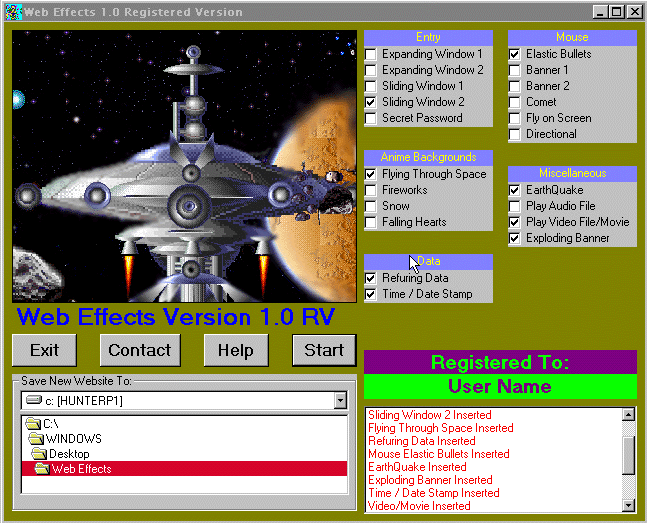This screenshot has height=523, width=647.
Task: Click the Entry section header
Action: [428, 38]
